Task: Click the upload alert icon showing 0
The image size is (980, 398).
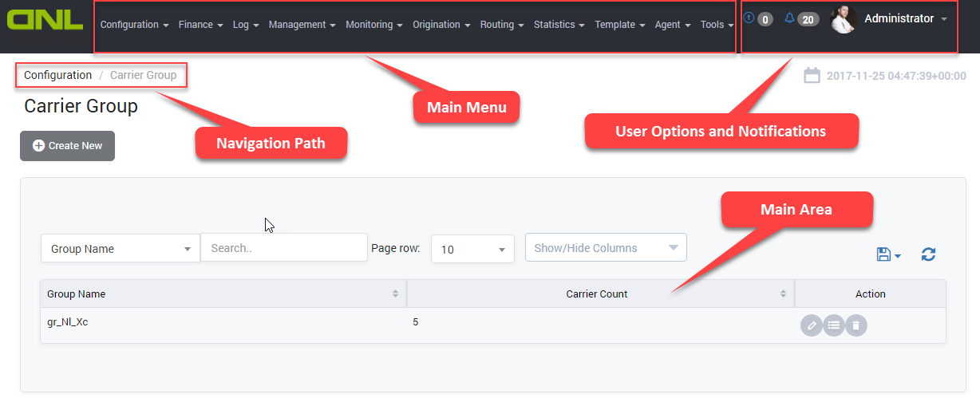Action: 749,18
